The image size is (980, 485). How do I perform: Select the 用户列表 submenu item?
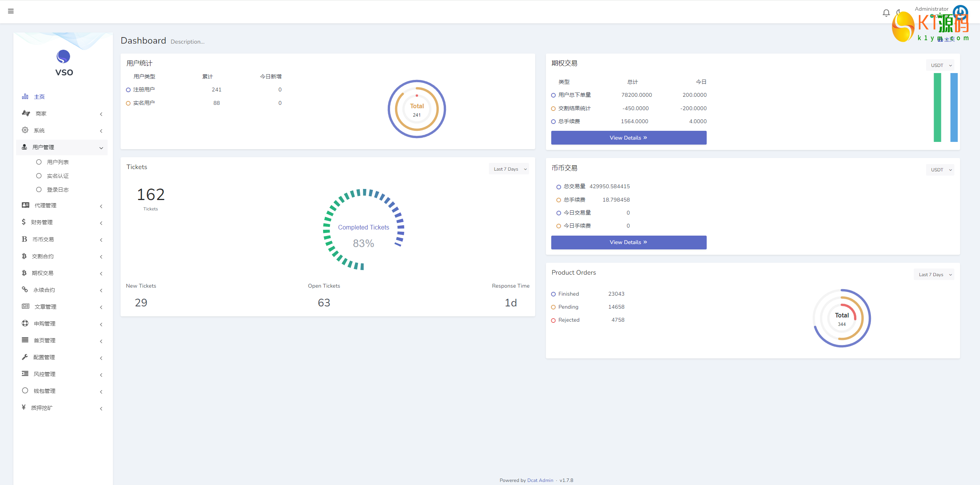point(58,162)
